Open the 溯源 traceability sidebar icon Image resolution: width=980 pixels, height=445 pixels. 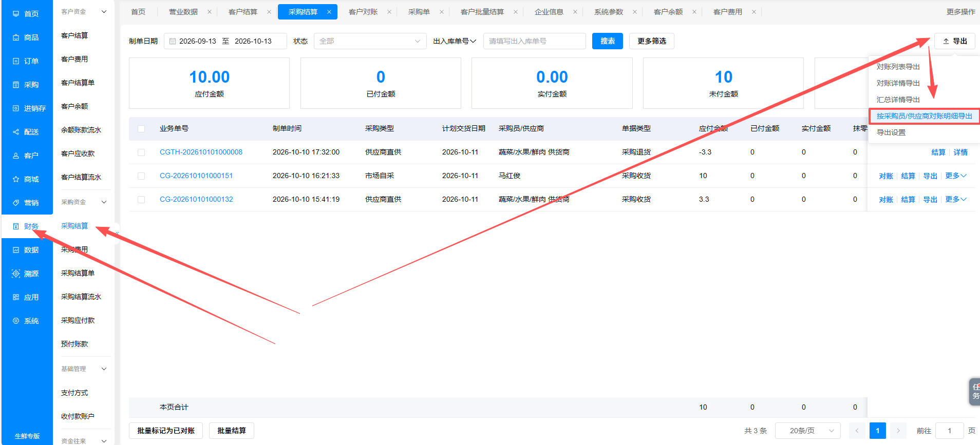(16, 274)
